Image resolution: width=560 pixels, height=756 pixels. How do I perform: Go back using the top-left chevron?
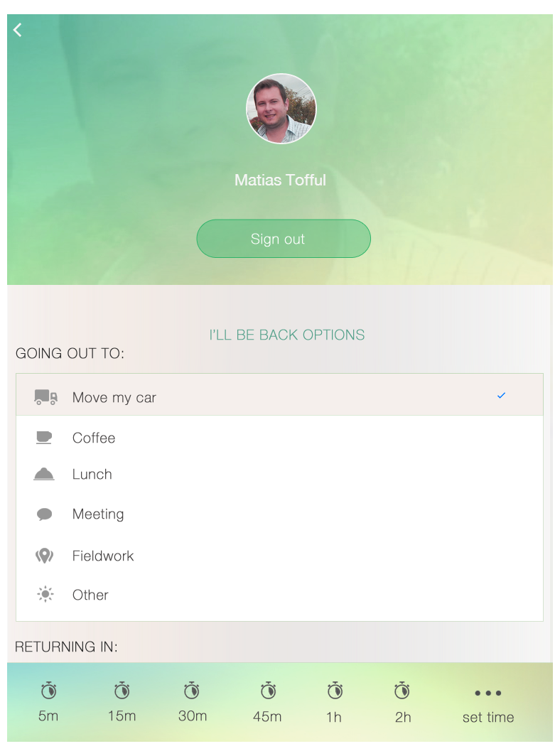click(17, 30)
